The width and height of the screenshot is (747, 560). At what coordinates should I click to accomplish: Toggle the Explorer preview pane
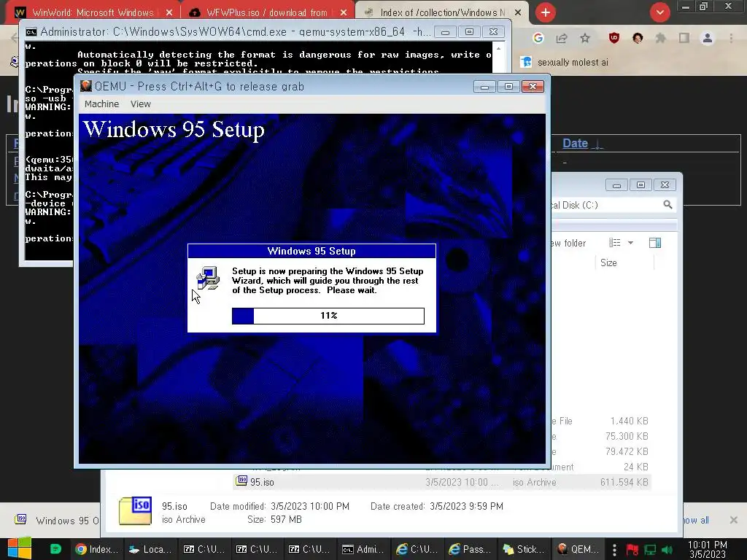[x=655, y=243]
